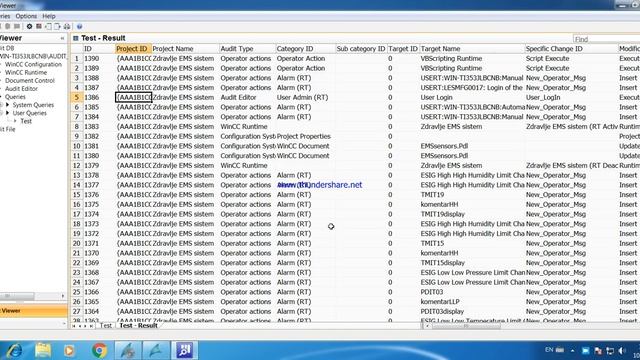Image resolution: width=640 pixels, height=360 pixels.
Task: Click the Test - Result grid icon
Action: coord(76,38)
